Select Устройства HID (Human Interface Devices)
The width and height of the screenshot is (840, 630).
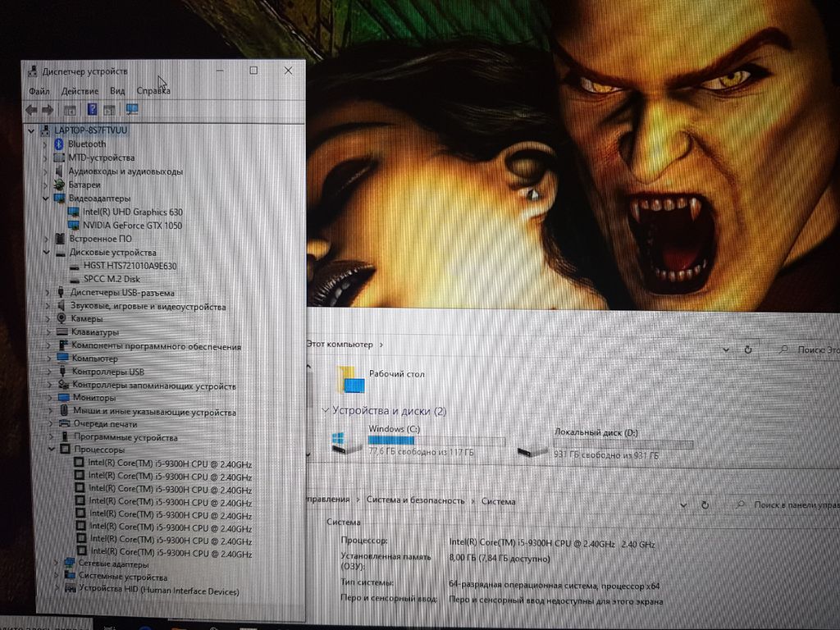(x=159, y=591)
